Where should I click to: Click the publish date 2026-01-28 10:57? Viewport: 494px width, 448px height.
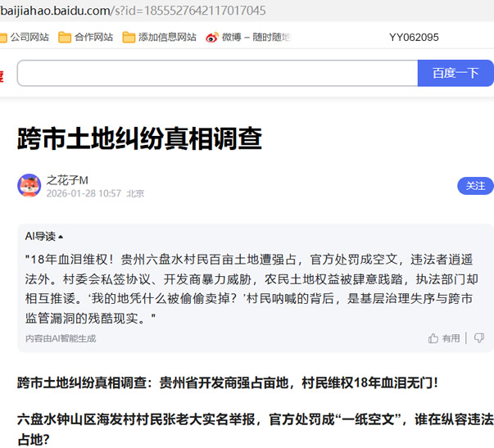[x=84, y=194]
